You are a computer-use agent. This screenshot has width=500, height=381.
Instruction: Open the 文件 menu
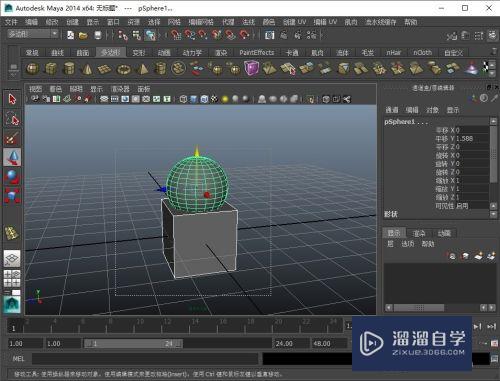point(11,22)
